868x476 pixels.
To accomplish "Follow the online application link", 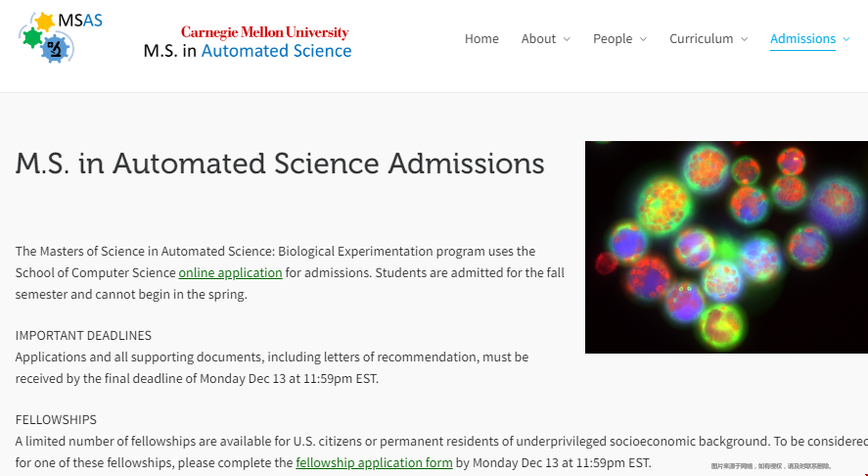I will pos(230,272).
